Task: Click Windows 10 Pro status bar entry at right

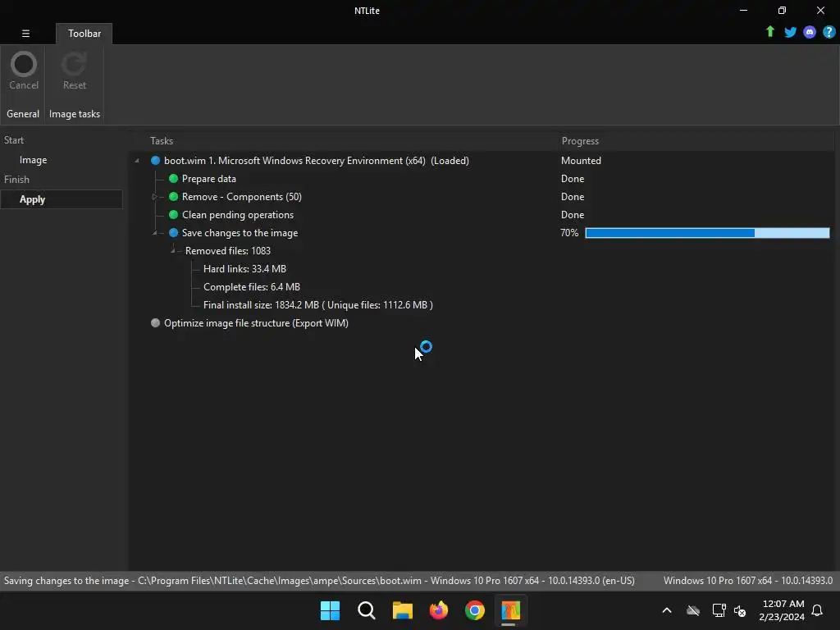Action: tap(748, 581)
